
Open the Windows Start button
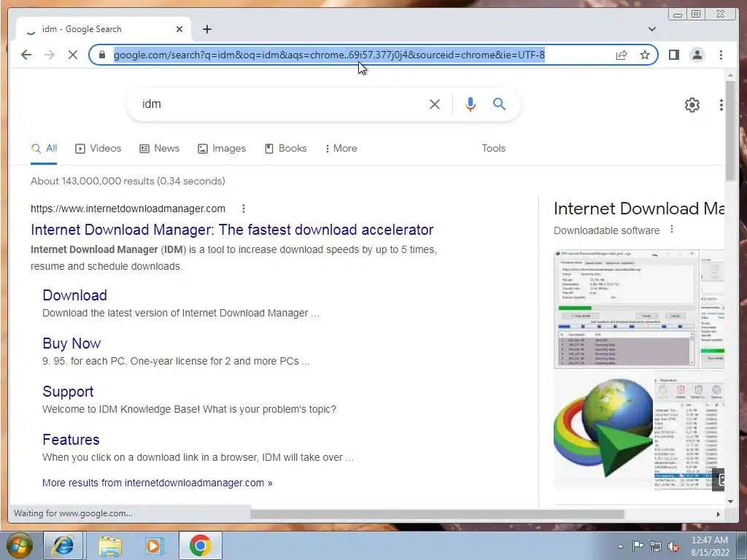point(20,545)
